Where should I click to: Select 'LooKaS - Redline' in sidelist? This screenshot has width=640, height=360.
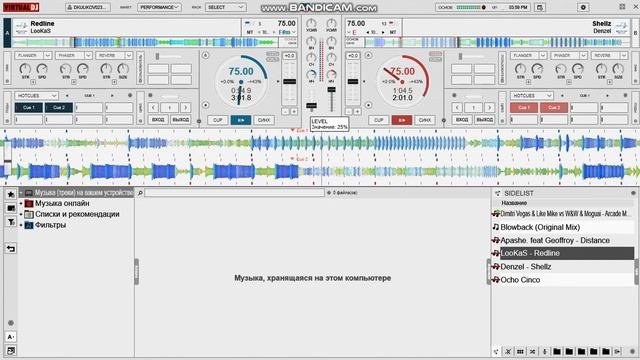click(563, 253)
